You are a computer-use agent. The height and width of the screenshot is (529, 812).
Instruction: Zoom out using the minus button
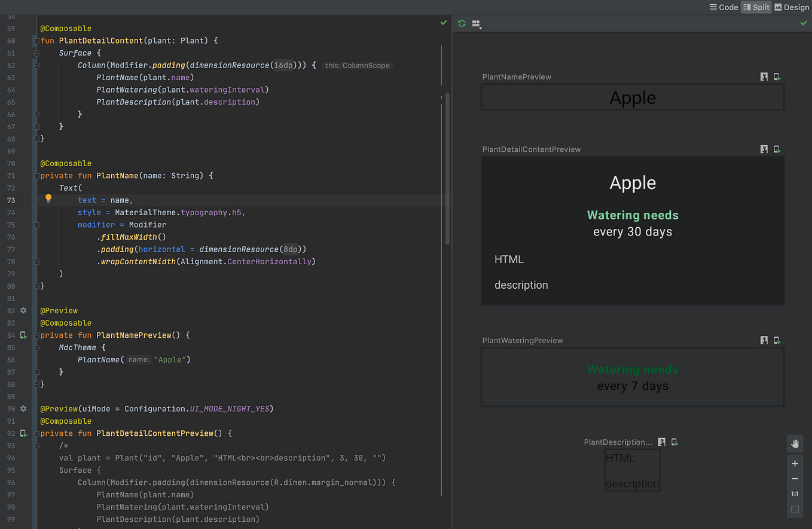click(795, 478)
